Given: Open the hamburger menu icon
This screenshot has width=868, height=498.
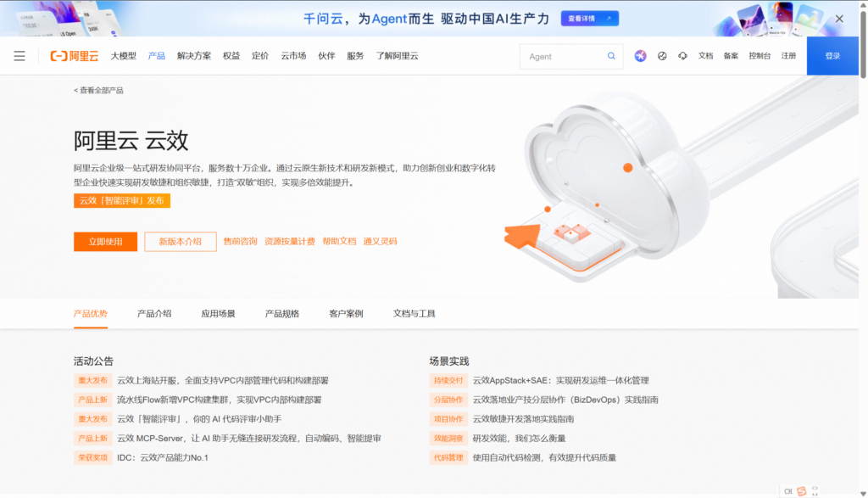Looking at the screenshot, I should [19, 56].
